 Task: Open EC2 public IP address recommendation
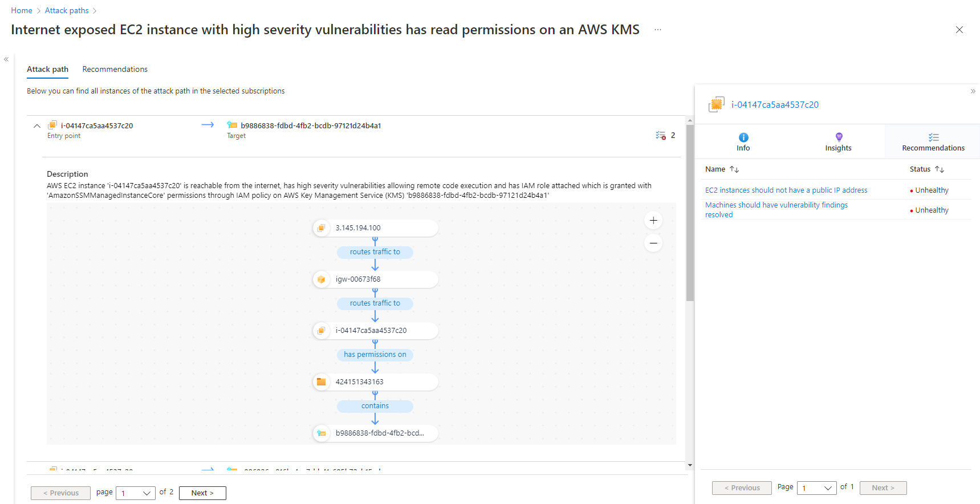tap(786, 190)
